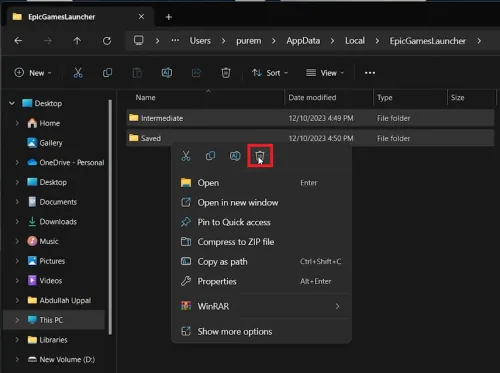
Task: Rename the Saved folder via context menu icon
Action: click(x=235, y=156)
